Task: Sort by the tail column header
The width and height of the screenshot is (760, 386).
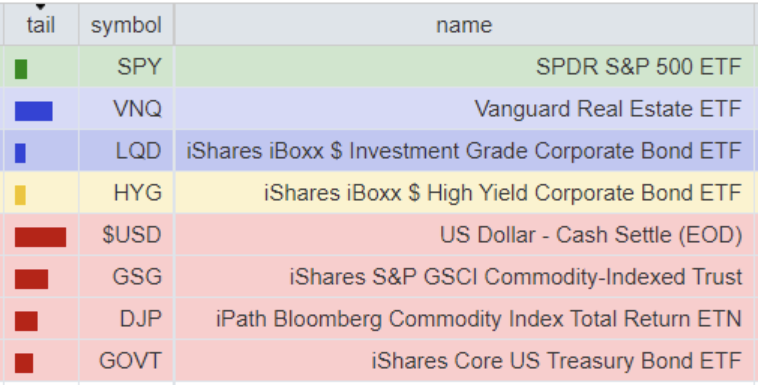Action: pyautogui.click(x=41, y=25)
